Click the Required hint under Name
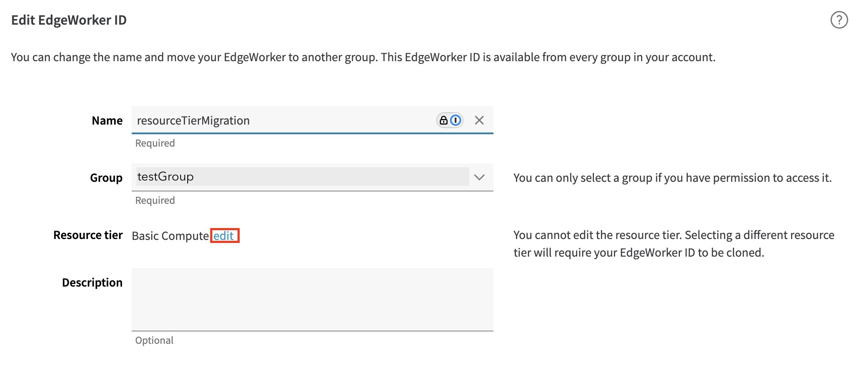This screenshot has width=868, height=368. pos(155,143)
